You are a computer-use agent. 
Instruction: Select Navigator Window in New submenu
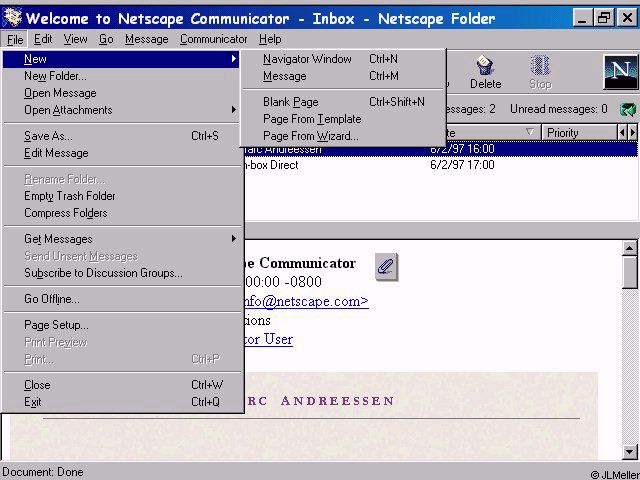pyautogui.click(x=343, y=59)
